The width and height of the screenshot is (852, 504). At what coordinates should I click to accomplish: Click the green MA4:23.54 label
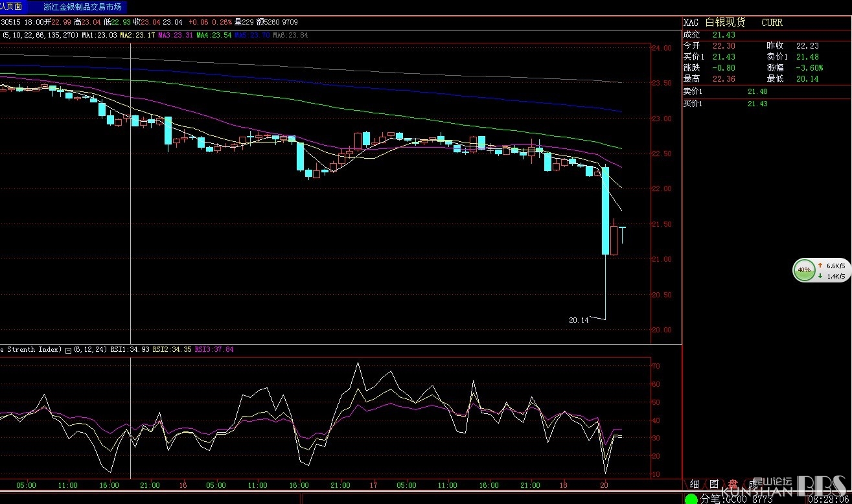[x=214, y=34]
